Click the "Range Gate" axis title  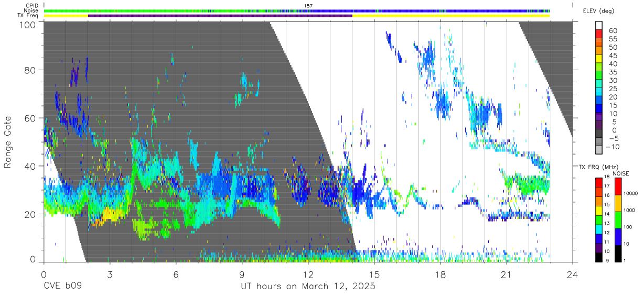click(8, 142)
